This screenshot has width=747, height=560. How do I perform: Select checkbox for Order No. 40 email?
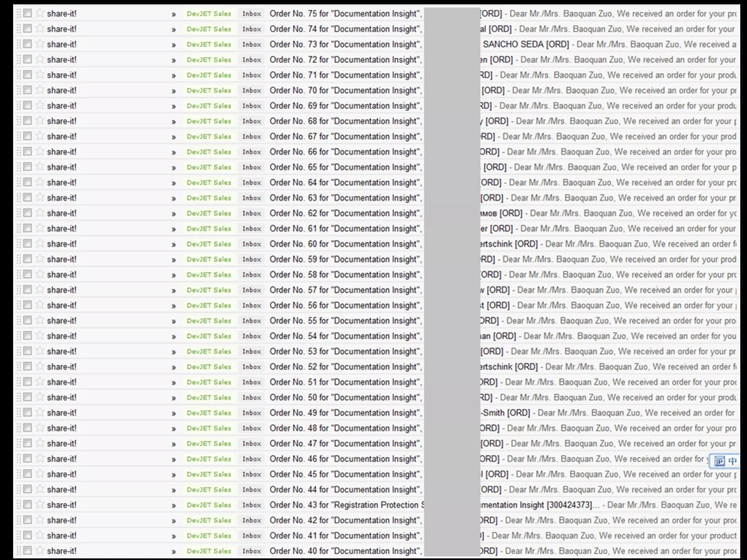(x=27, y=551)
